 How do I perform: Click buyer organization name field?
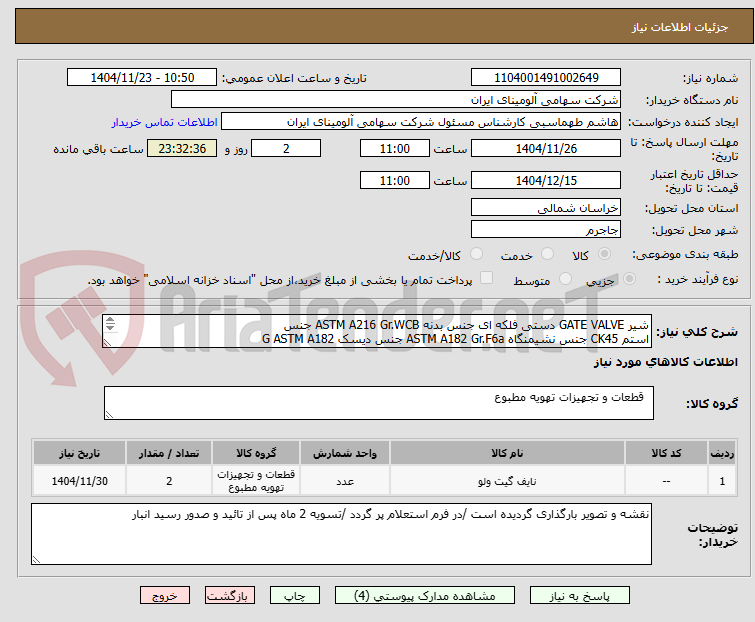[396, 100]
